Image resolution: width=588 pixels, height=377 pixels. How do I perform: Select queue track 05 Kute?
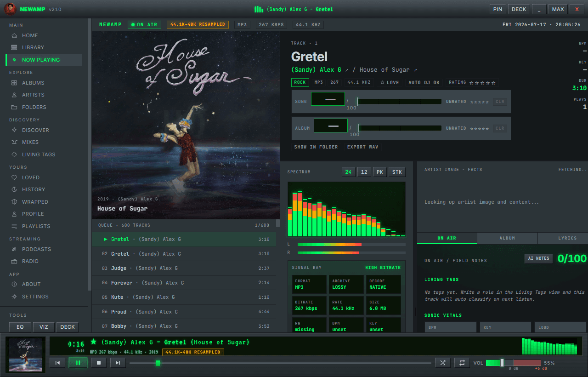[184, 297]
